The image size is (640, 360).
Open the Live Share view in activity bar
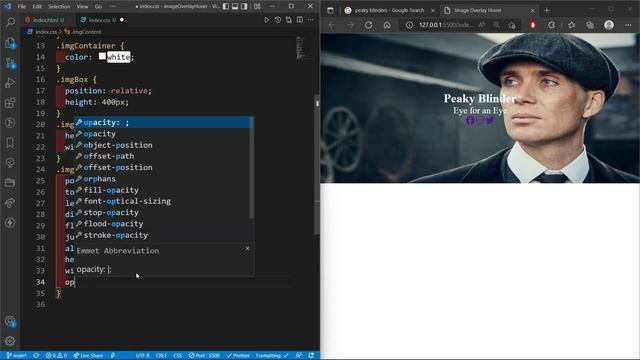point(10,202)
